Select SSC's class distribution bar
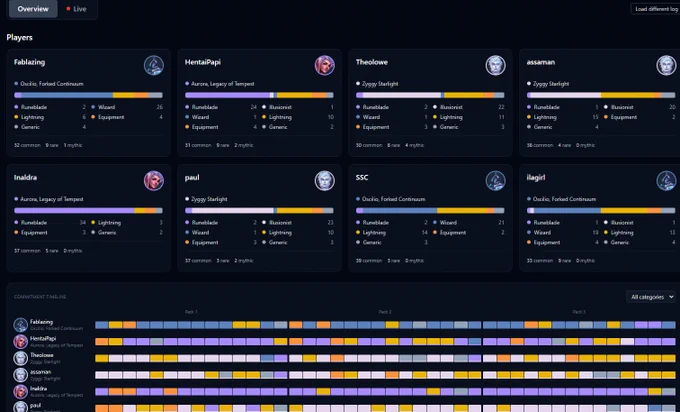Screen dimensions: 680x412 (430, 210)
